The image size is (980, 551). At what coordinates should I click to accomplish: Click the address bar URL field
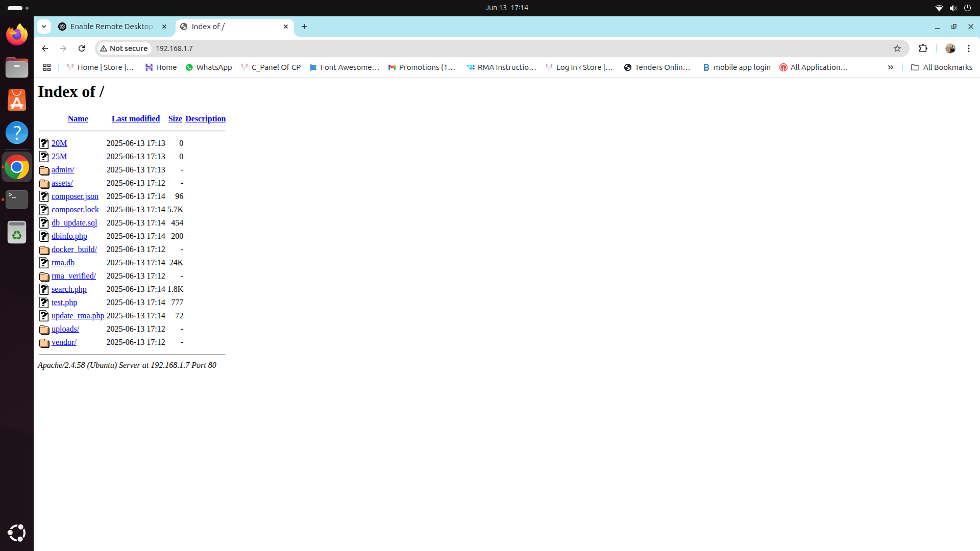[x=459, y=48]
